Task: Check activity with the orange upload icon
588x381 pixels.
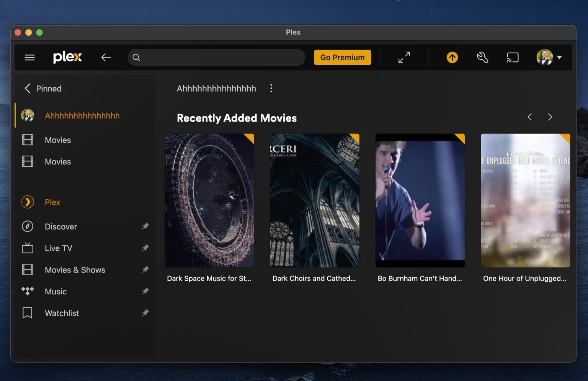Action: tap(452, 57)
